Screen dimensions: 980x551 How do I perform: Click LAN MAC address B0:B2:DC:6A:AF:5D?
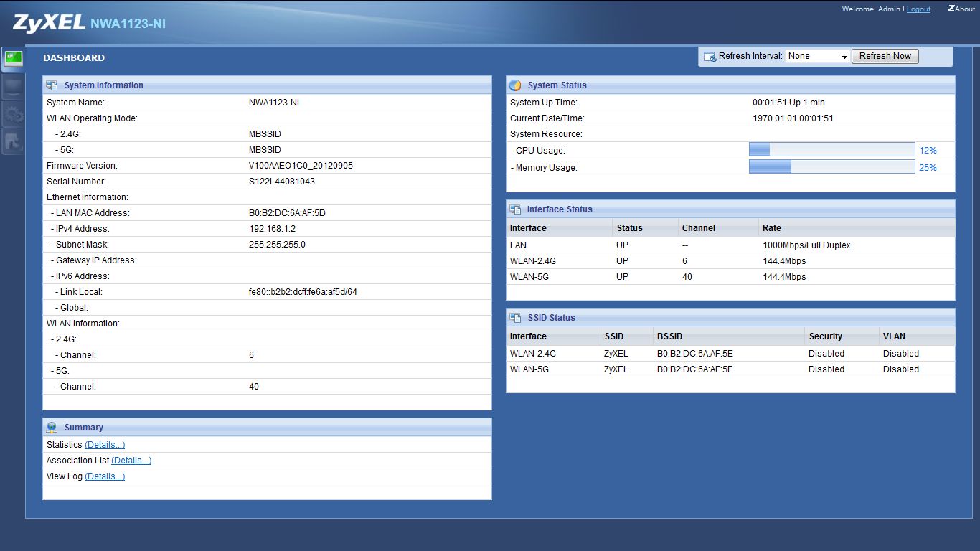[x=287, y=213]
